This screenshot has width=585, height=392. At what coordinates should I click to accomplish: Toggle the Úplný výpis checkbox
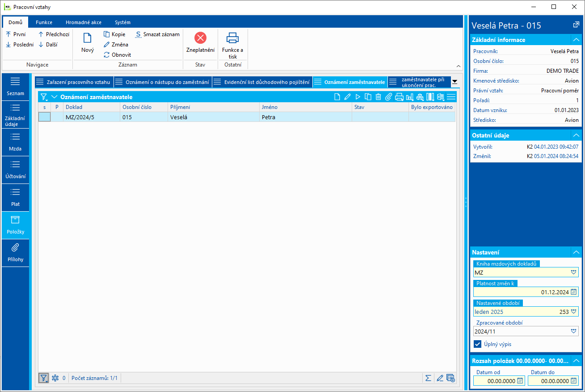tap(478, 344)
